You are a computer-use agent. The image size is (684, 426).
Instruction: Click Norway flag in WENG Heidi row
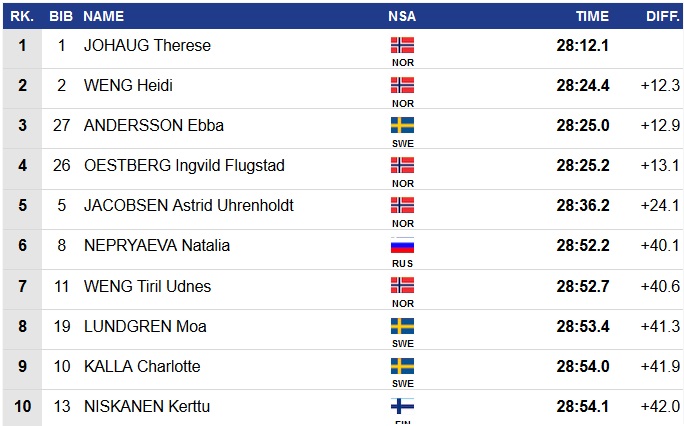pos(402,85)
